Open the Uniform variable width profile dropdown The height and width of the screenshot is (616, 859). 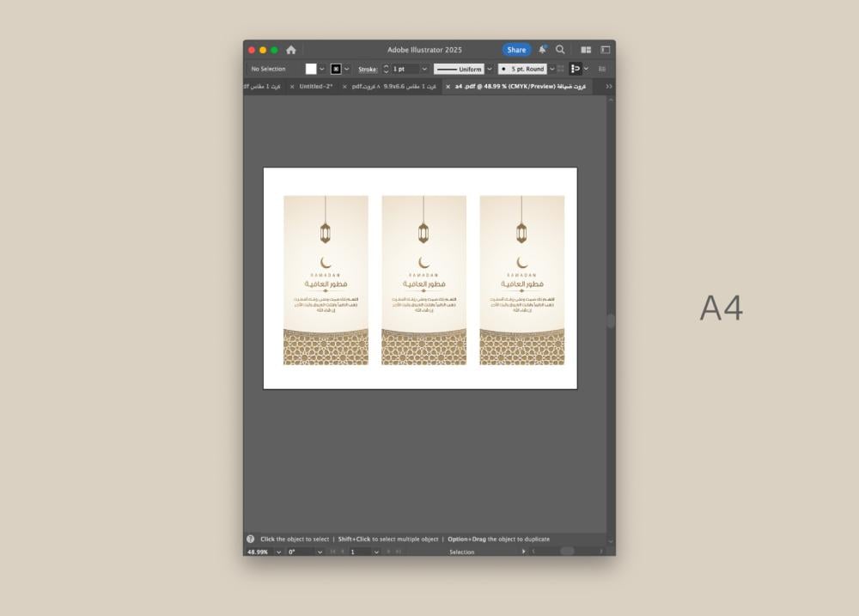490,69
